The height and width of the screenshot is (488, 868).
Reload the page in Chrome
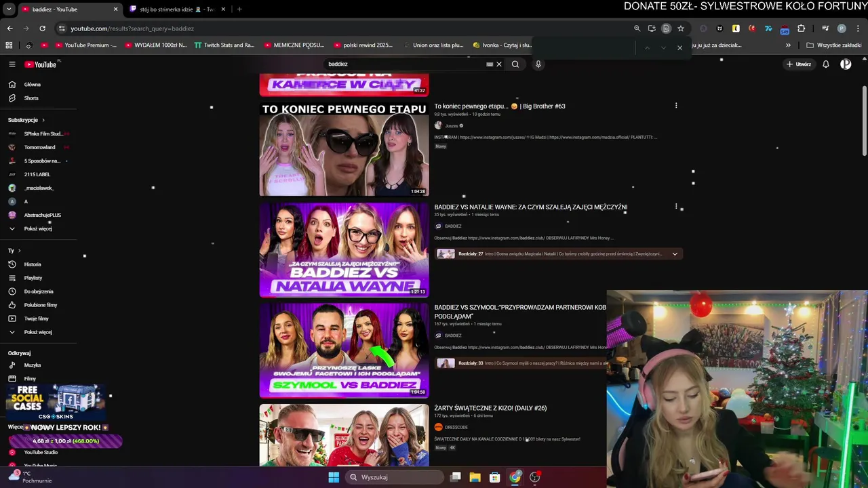[42, 28]
